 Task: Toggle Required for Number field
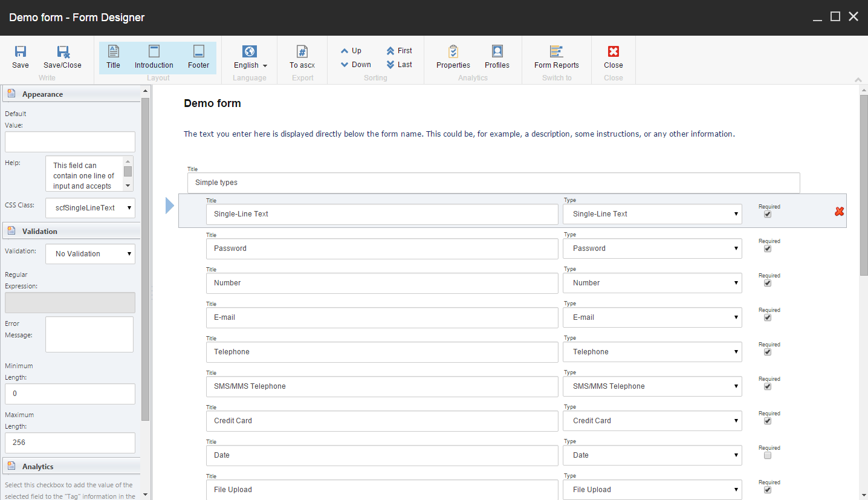tap(768, 283)
